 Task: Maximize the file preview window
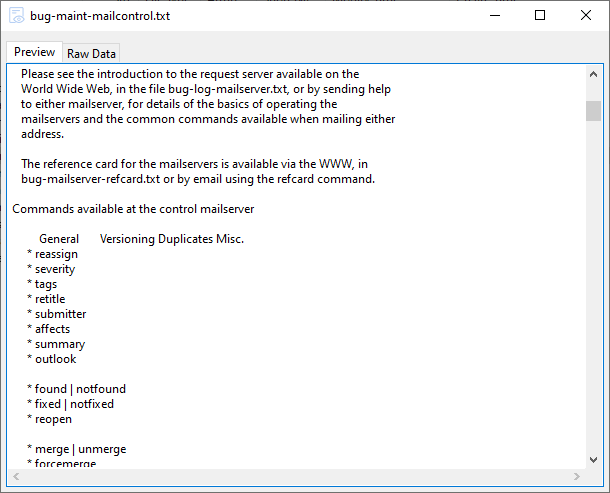540,15
